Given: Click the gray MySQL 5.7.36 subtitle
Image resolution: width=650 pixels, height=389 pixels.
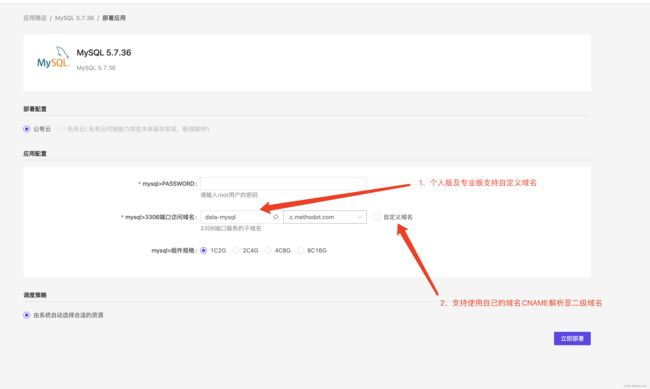Looking at the screenshot, I should [x=96, y=68].
